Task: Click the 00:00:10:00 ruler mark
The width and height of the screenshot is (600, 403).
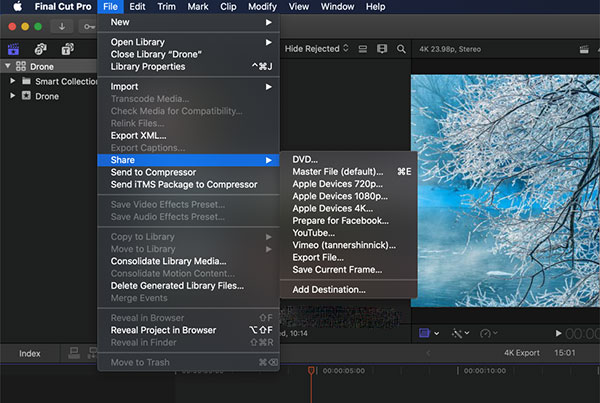Action: (484, 370)
